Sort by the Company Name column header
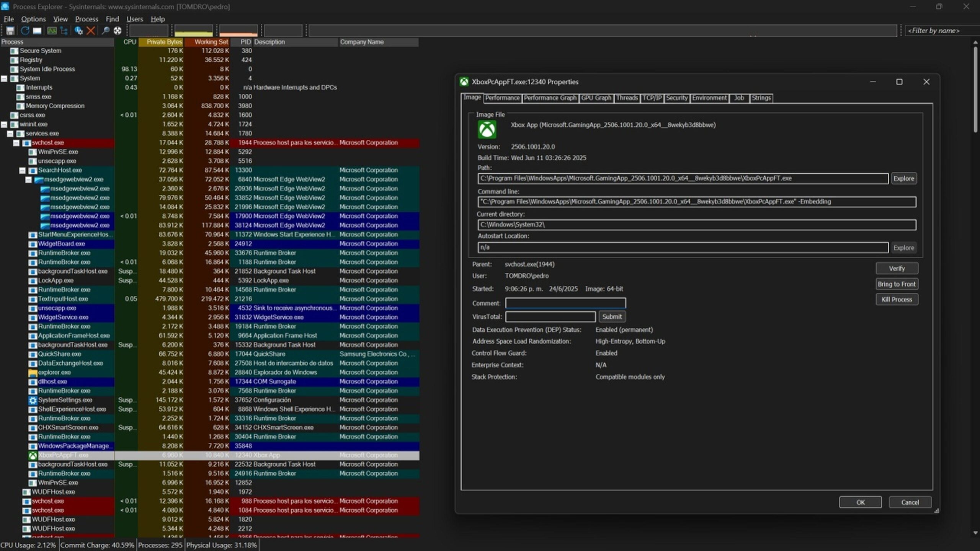 click(379, 42)
